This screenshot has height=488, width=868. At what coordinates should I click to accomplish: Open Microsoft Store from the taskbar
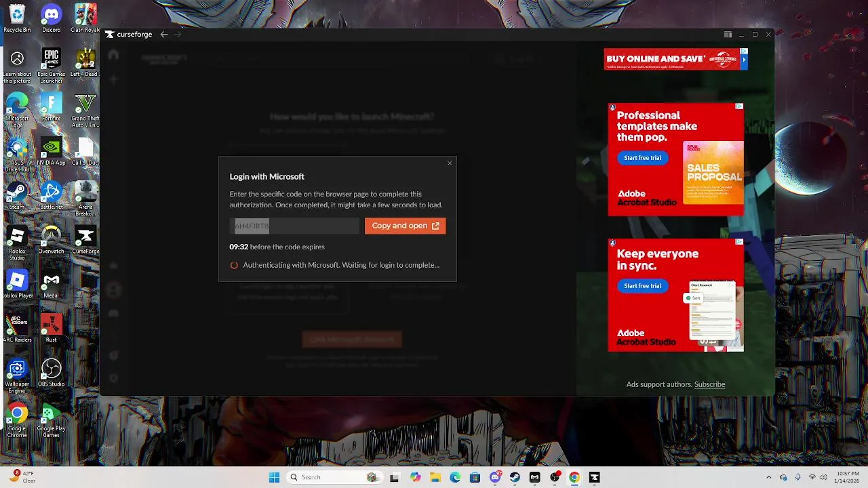475,477
